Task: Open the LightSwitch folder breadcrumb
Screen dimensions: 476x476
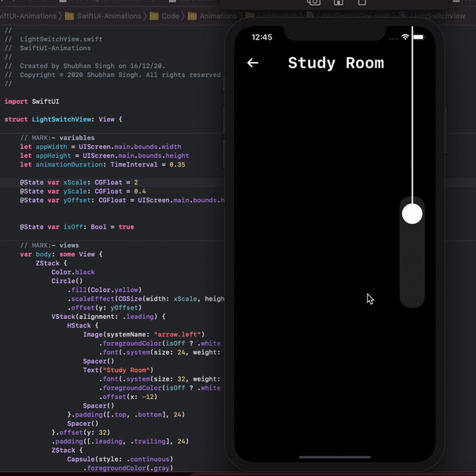Action: point(271,16)
